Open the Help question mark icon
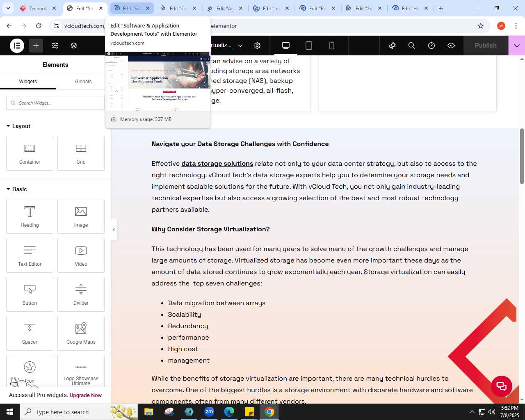 [x=431, y=46]
